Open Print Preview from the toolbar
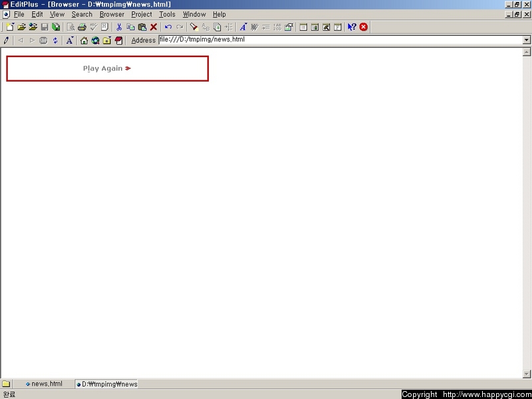This screenshot has width=532, height=399. click(70, 27)
